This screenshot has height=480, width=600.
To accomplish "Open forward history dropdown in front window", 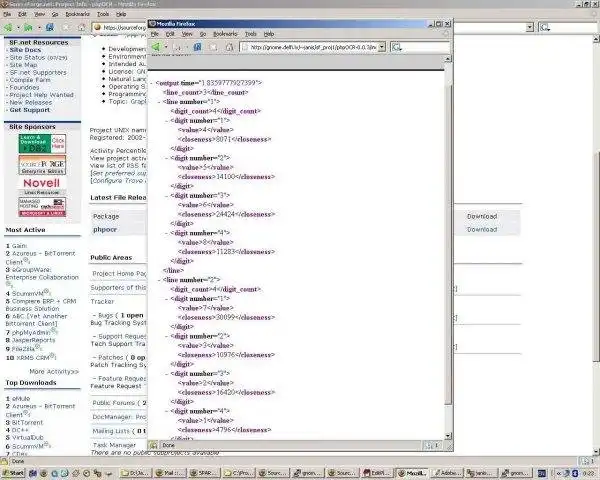I will click(x=186, y=47).
